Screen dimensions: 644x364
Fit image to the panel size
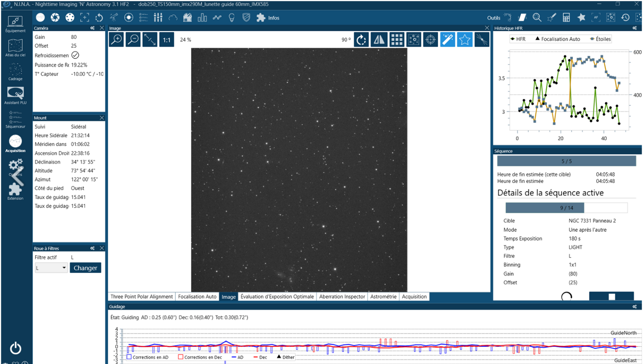[x=150, y=40]
